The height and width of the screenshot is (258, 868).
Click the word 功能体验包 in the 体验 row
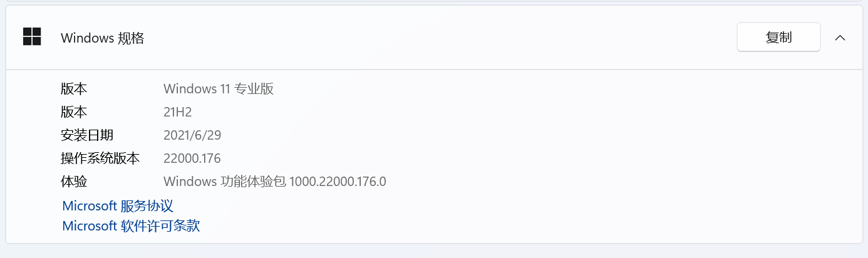point(254,182)
